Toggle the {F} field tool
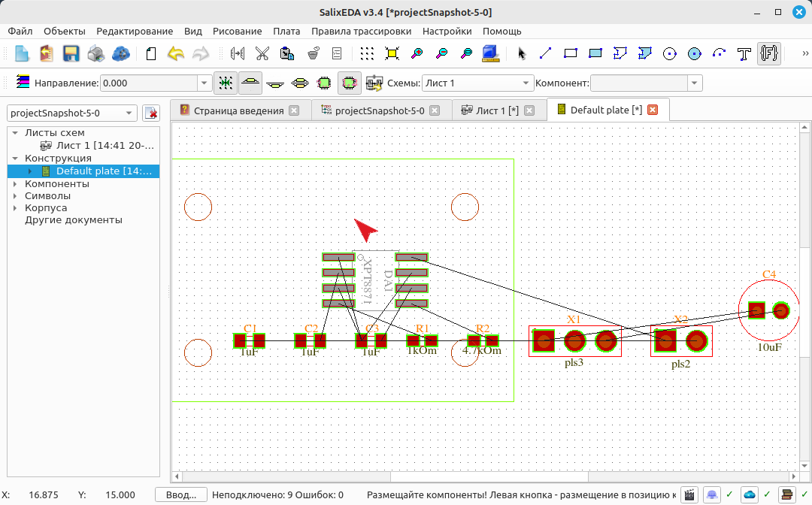This screenshot has height=505, width=812. pos(769,53)
